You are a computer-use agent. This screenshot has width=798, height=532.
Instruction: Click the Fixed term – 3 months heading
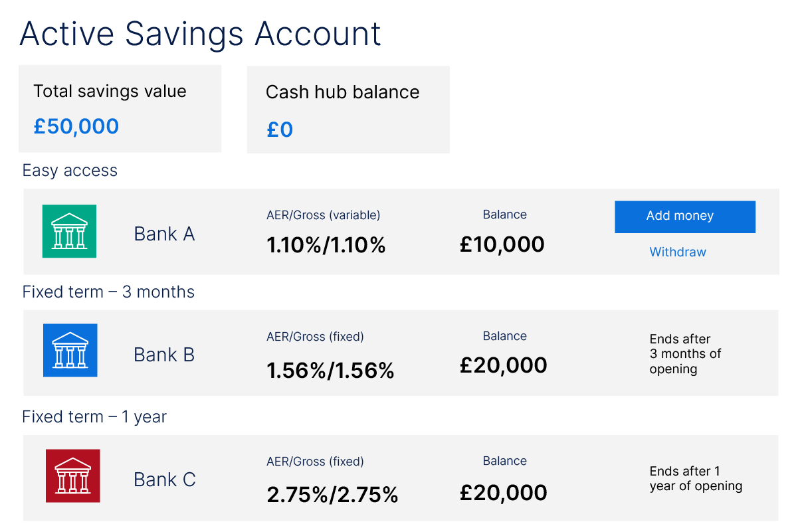click(108, 292)
